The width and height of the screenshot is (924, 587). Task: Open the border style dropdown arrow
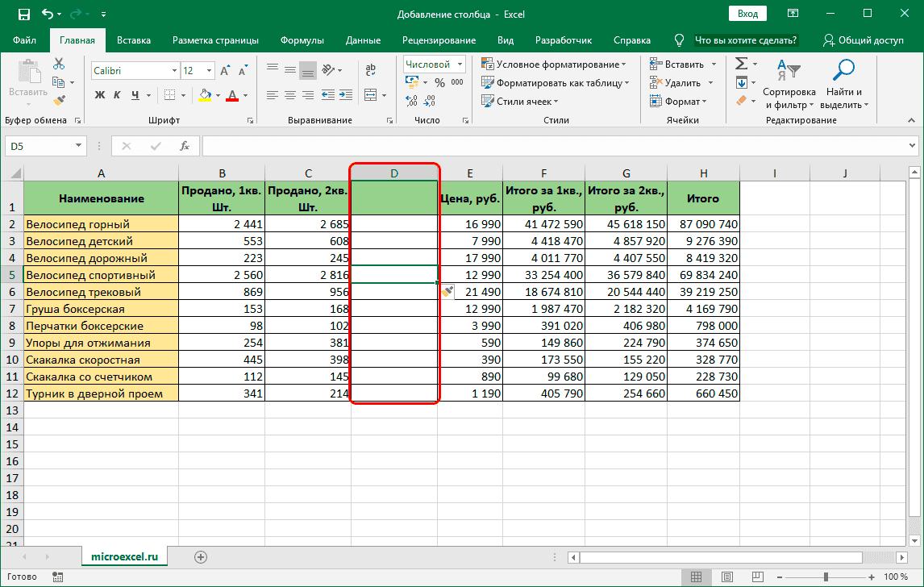183,95
